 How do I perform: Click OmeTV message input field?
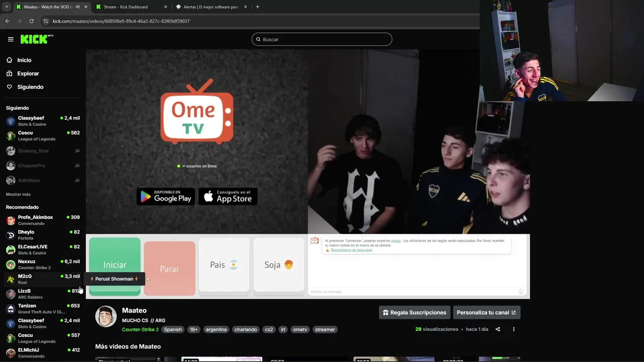[413, 292]
